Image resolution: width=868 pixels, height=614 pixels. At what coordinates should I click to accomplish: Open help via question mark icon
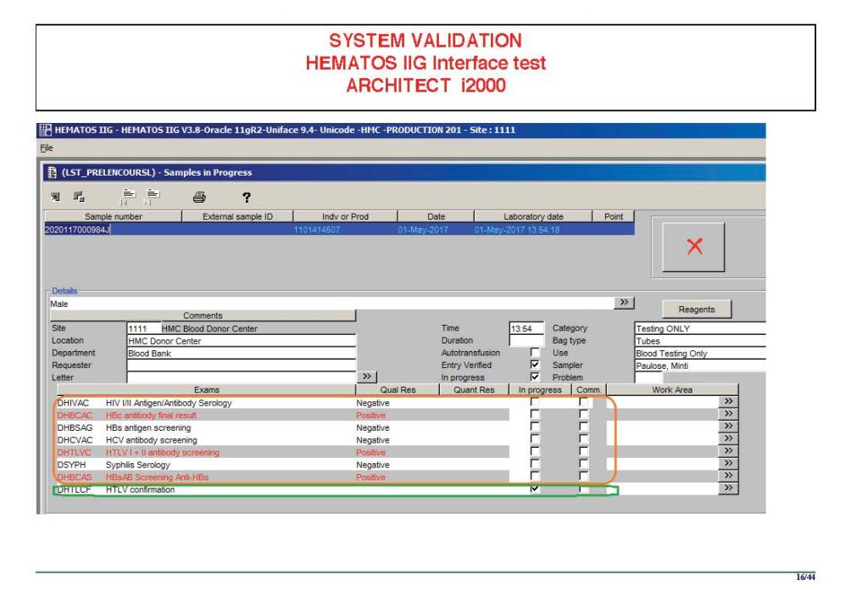pos(247,198)
